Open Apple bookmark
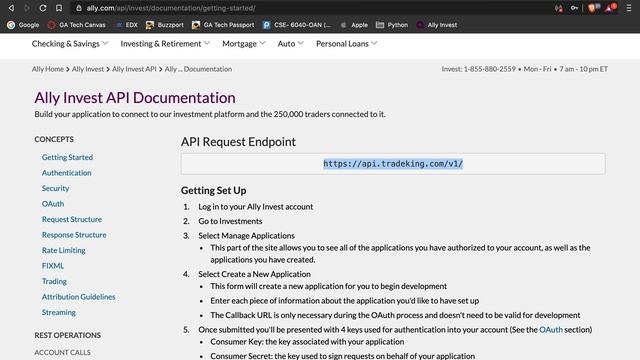Viewport: 640px width, 360px height. tap(354, 25)
